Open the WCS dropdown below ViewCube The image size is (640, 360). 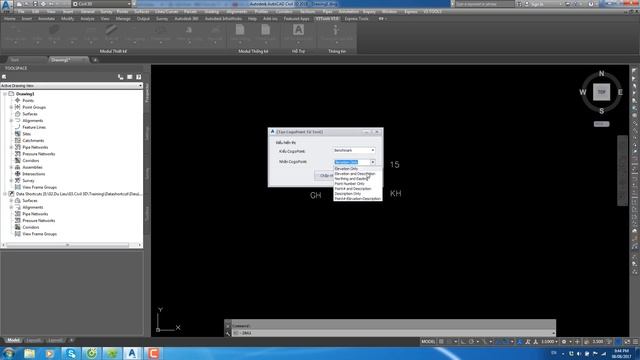tap(601, 124)
